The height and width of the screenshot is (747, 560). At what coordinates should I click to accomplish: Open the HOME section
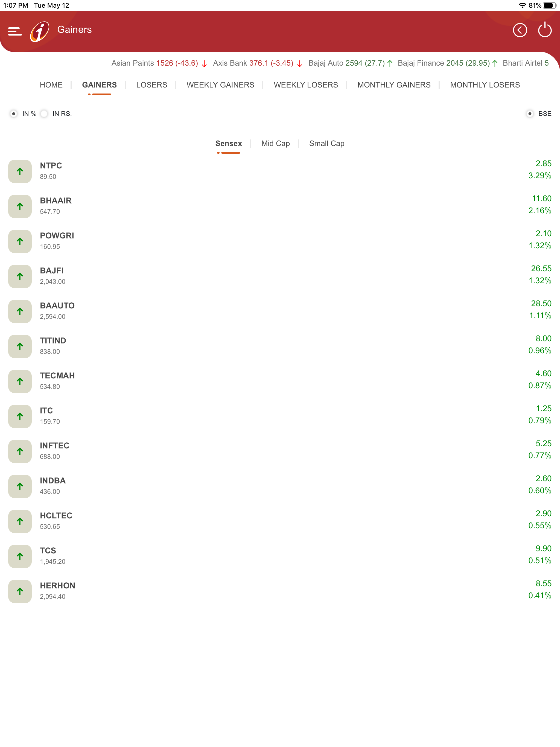51,85
